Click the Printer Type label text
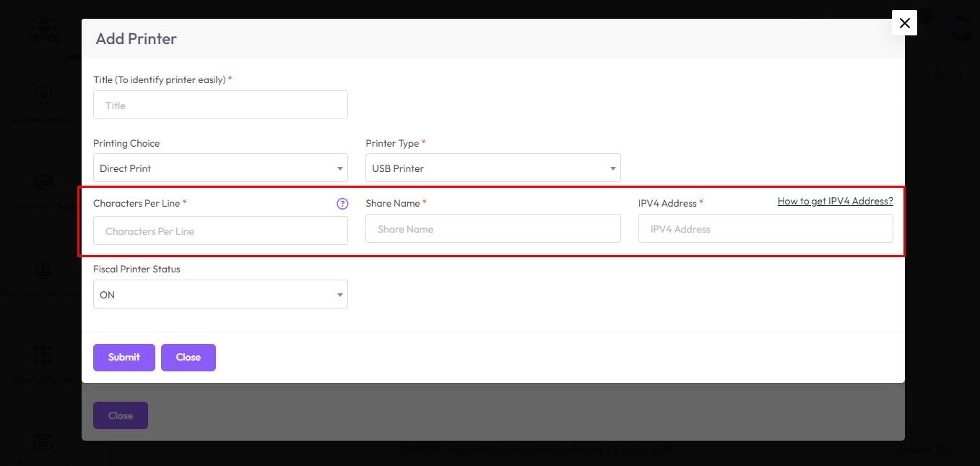 [392, 143]
